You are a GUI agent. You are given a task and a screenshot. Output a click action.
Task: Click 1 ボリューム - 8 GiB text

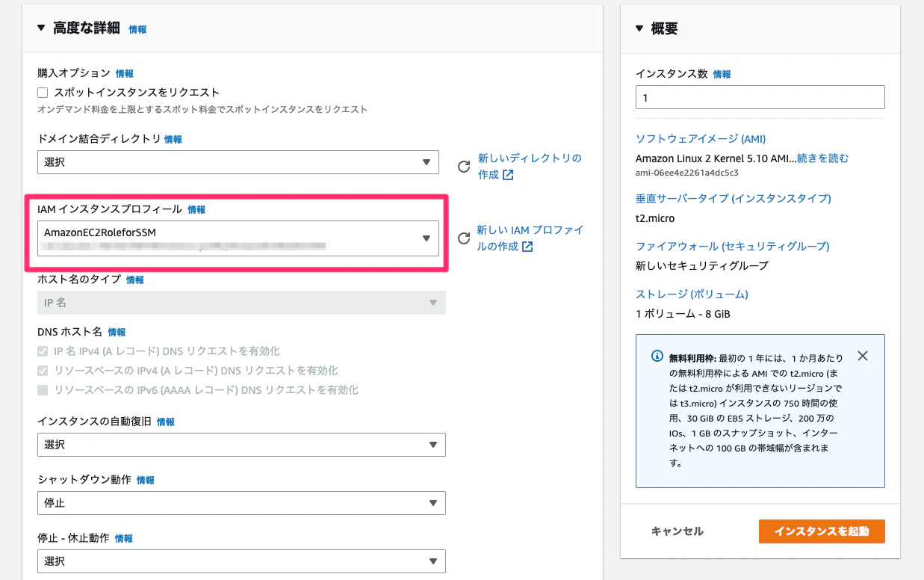[x=683, y=314]
